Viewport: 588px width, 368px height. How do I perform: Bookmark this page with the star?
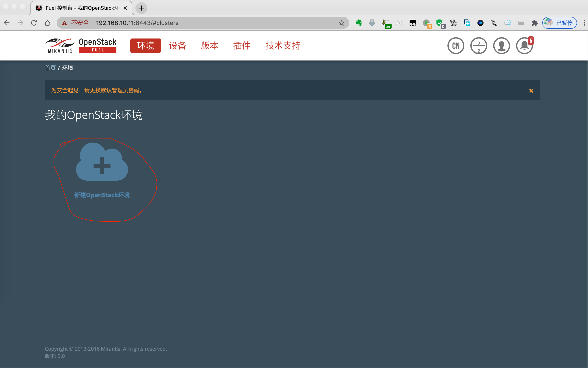341,23
